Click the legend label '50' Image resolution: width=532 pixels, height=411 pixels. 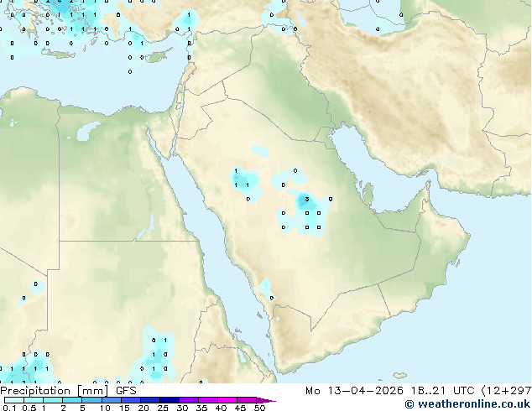pyautogui.click(x=259, y=408)
